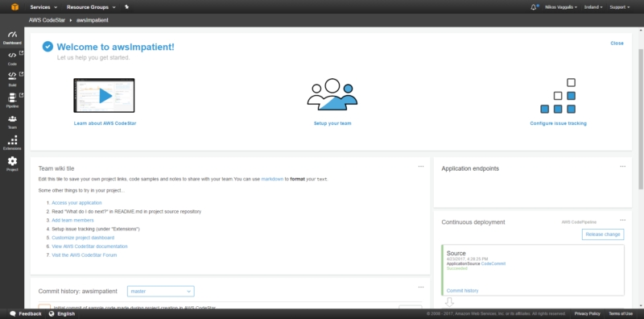
Task: Open Commit history link in Source stage
Action: (462, 291)
